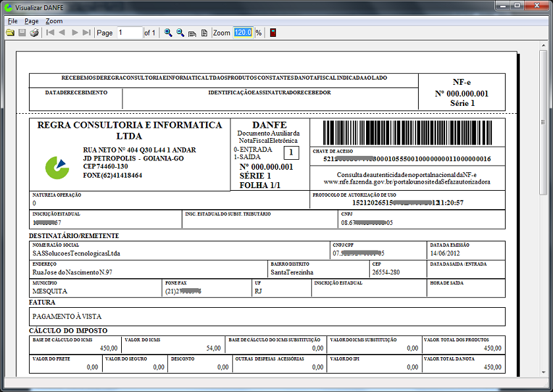Maximize the Visualizar DANFE window
This screenshot has height=392, width=553.
[517, 6]
